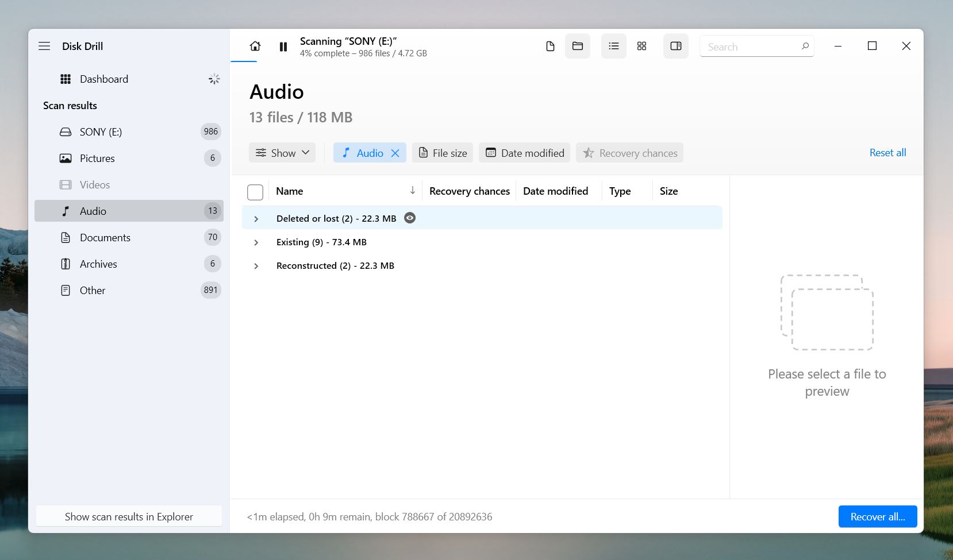Click the Archives zip icon

pos(66,264)
